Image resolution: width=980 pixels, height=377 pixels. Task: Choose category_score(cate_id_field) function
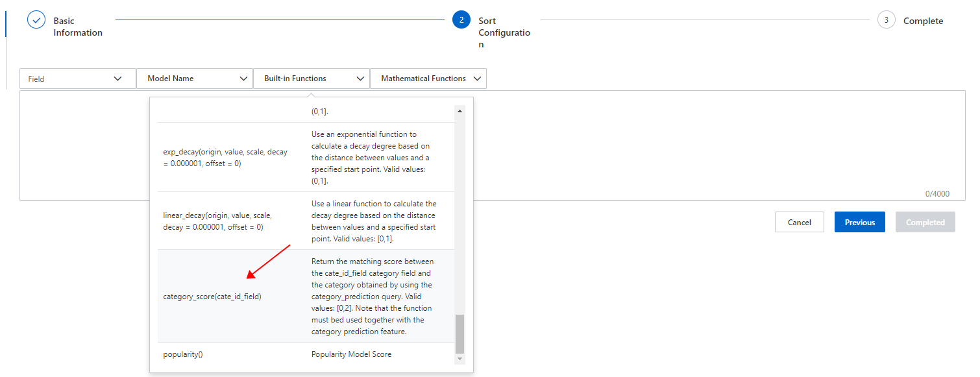tap(212, 297)
